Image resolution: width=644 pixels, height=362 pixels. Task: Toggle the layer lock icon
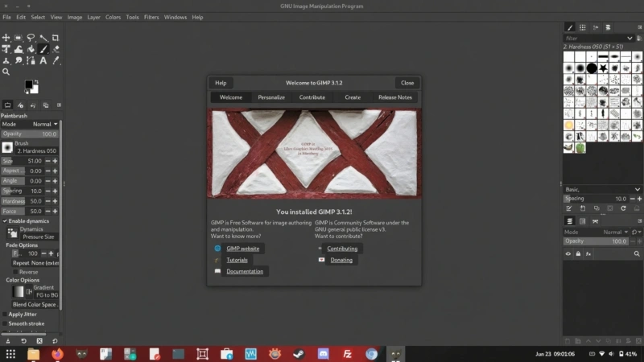(578, 254)
